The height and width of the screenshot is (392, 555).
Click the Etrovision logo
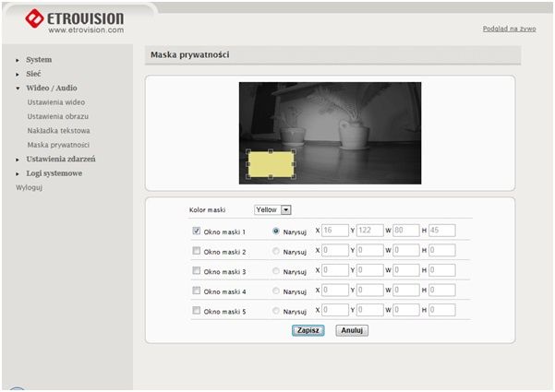(74, 21)
